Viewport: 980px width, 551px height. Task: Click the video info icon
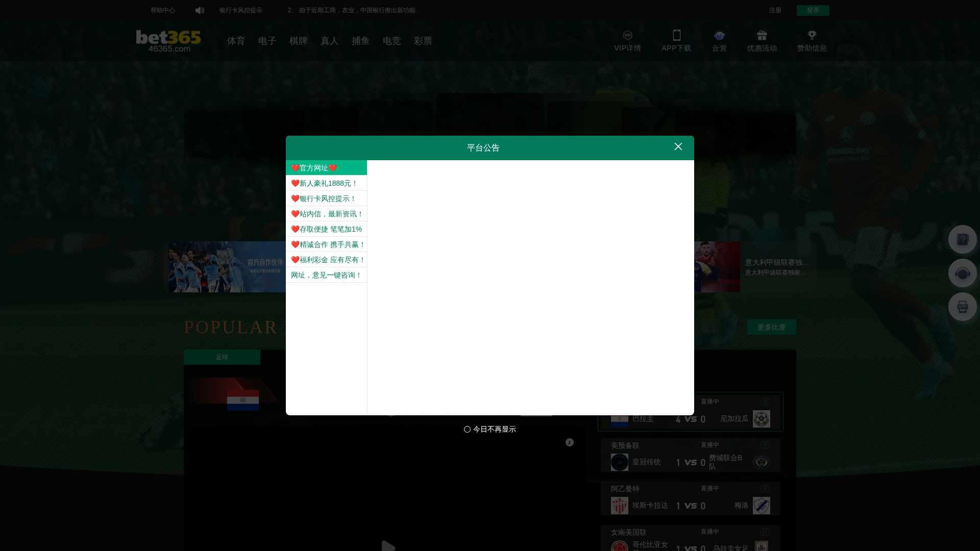click(x=569, y=442)
